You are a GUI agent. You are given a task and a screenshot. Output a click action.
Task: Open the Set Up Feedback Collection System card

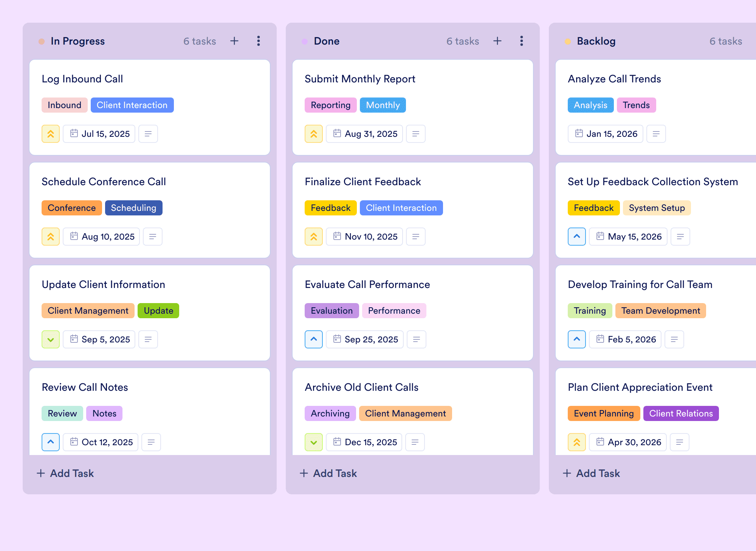pyautogui.click(x=656, y=210)
